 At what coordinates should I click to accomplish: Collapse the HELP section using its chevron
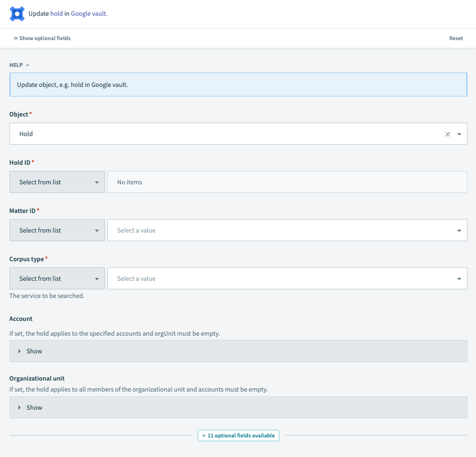tap(27, 65)
